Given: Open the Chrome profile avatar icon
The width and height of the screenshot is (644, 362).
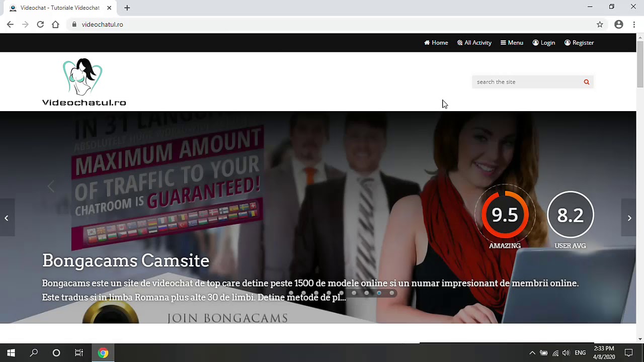Looking at the screenshot, I should pos(619,24).
